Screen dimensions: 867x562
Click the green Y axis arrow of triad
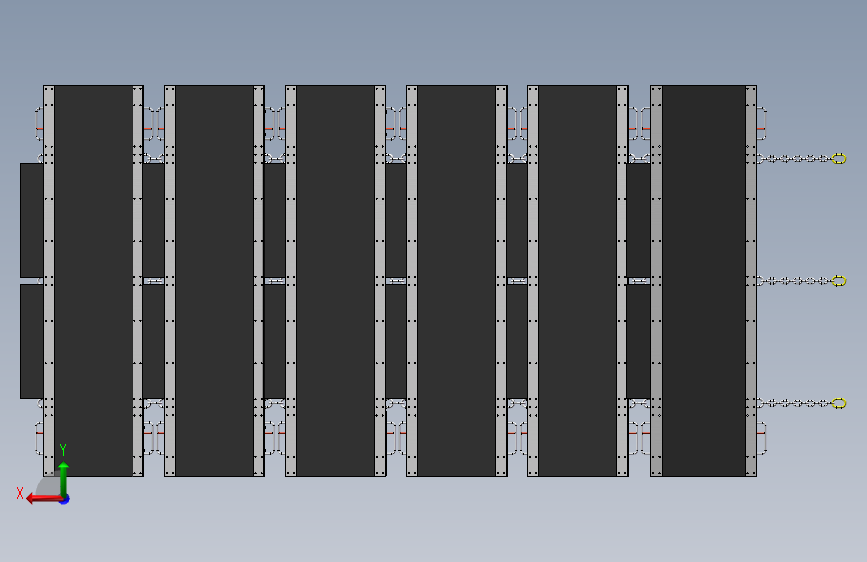click(64, 479)
